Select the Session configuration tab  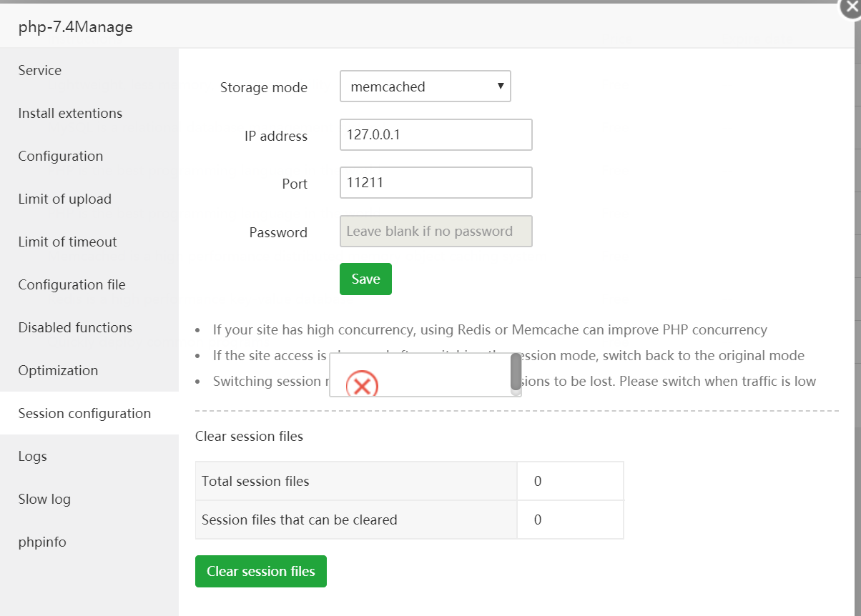tap(85, 413)
